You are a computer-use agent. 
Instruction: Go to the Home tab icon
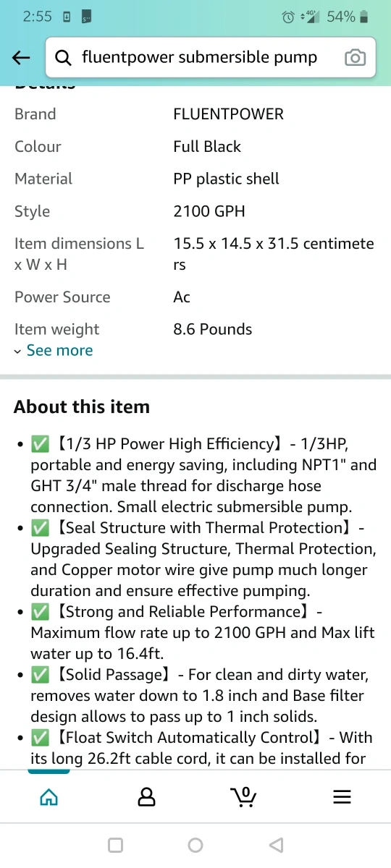click(x=49, y=797)
